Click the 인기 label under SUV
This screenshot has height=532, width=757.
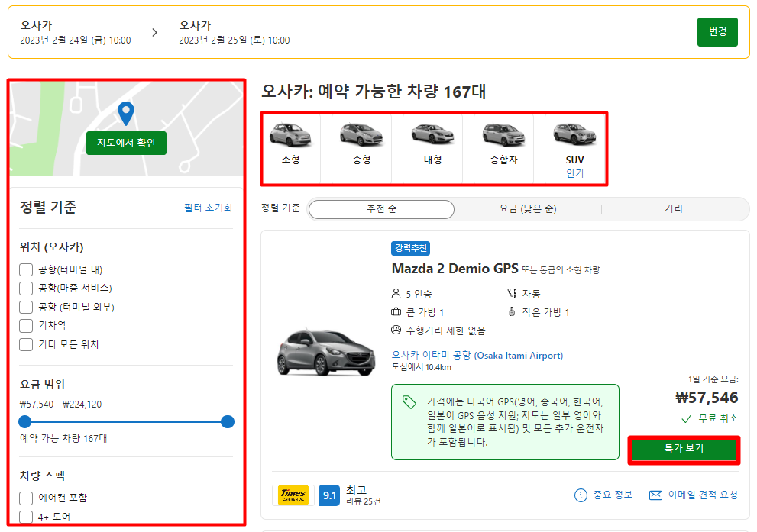(x=574, y=173)
